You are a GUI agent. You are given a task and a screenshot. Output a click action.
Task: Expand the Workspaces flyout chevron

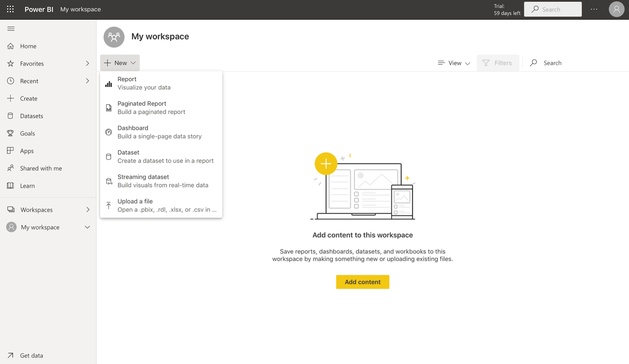click(88, 210)
